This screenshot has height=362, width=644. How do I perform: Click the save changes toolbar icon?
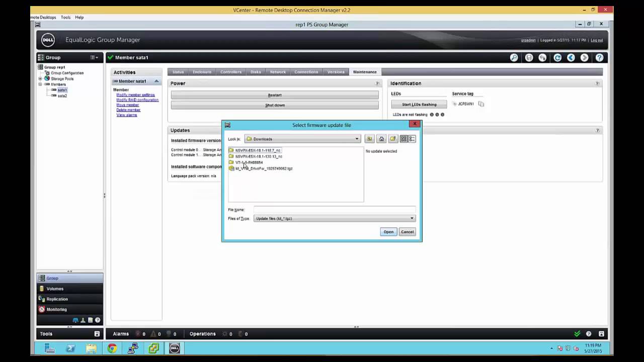tap(529, 58)
